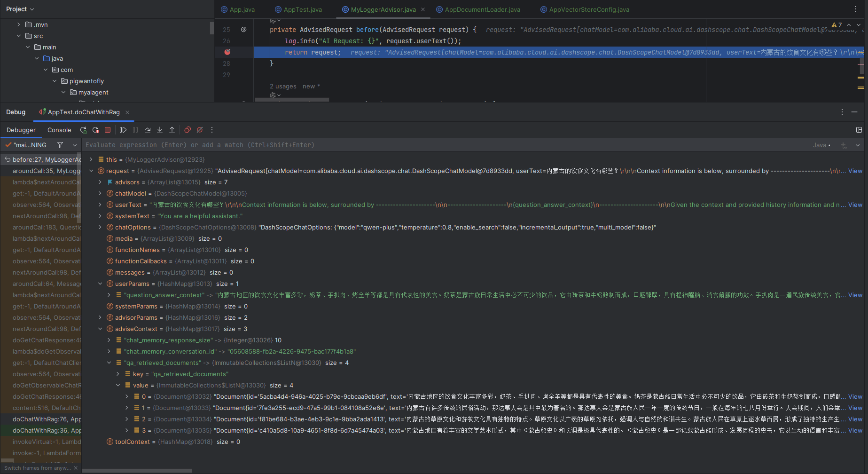This screenshot has width=868, height=474.
Task: Open Debug tool window options menu
Action: click(842, 112)
